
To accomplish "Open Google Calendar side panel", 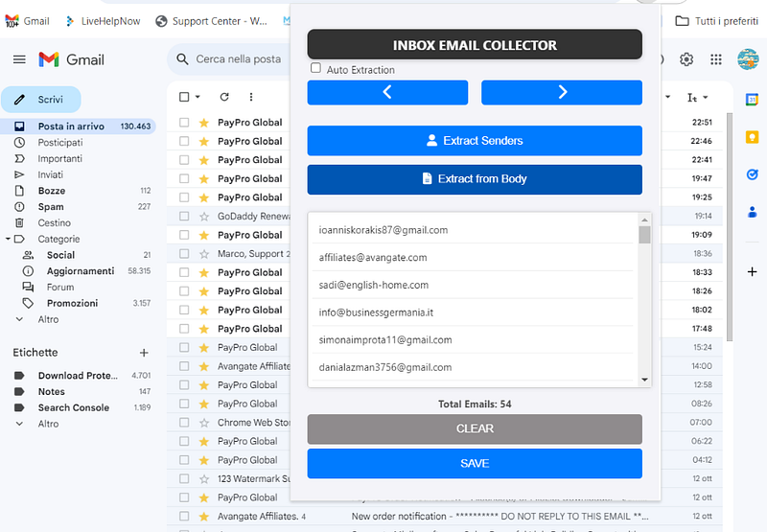I will tap(752, 100).
